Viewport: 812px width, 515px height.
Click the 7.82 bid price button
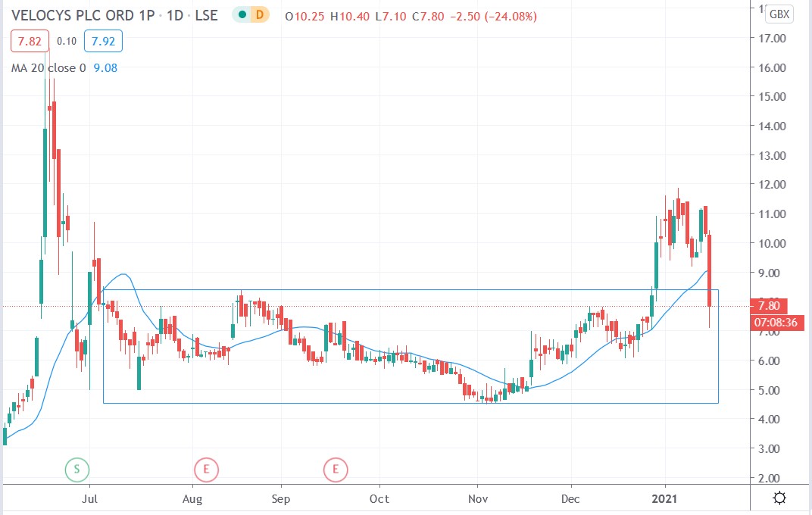pos(29,42)
